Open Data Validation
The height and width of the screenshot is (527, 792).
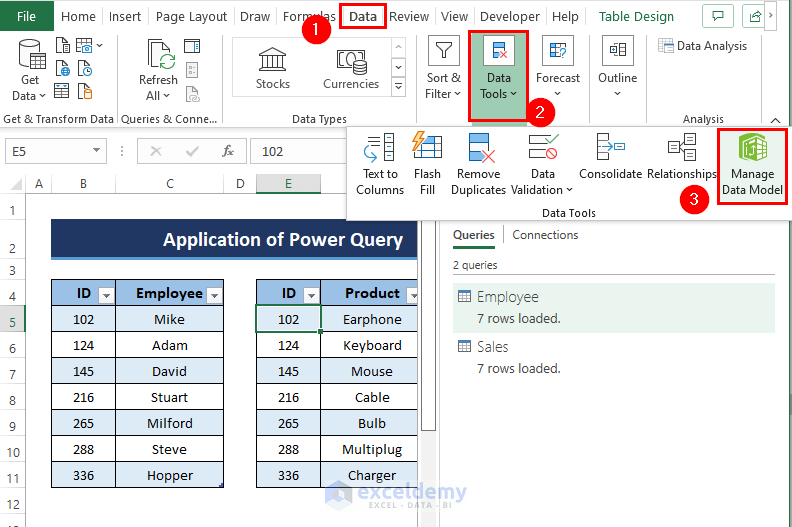click(x=542, y=165)
